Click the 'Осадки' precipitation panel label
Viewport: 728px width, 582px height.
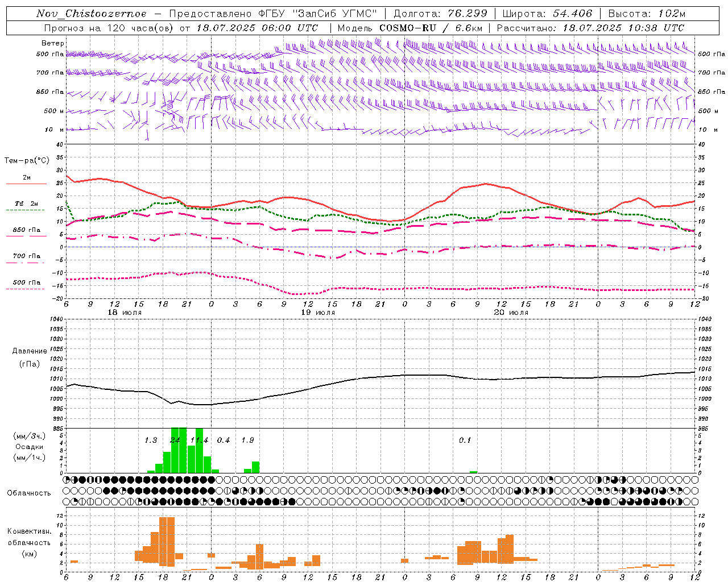coord(29,447)
